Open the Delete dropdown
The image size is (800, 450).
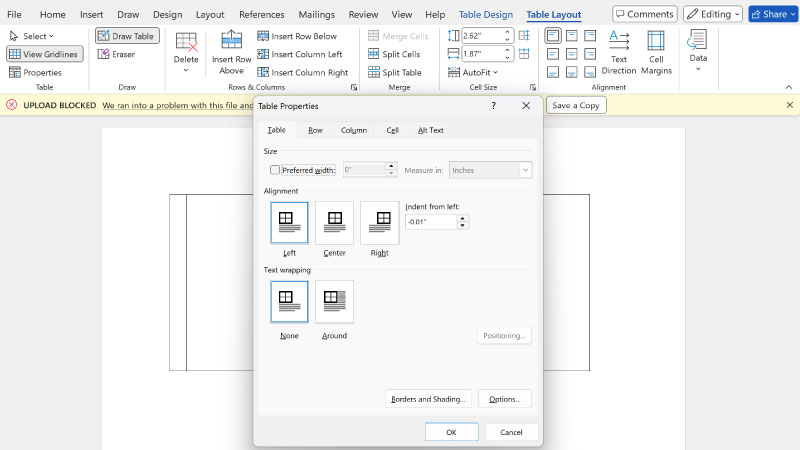click(x=186, y=53)
